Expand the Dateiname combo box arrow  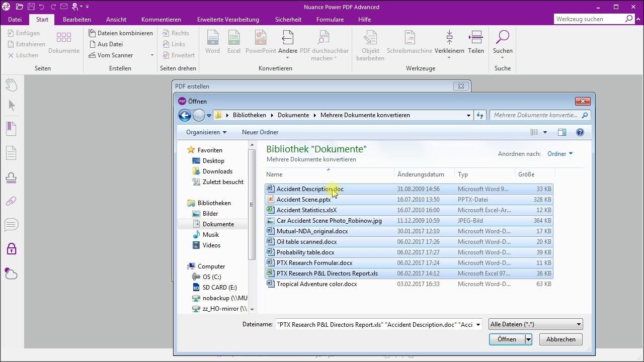click(x=477, y=325)
